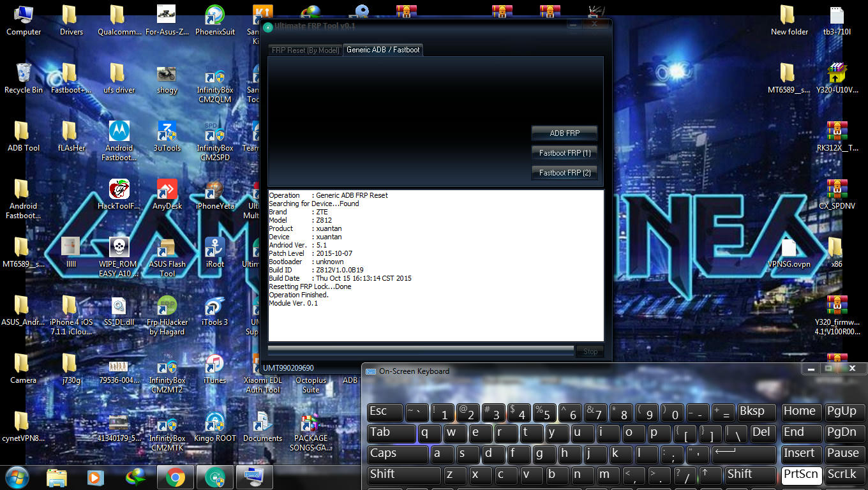Image resolution: width=868 pixels, height=490 pixels.
Task: Select the InfinityBox CM2SPD shortcut
Action: click(215, 140)
